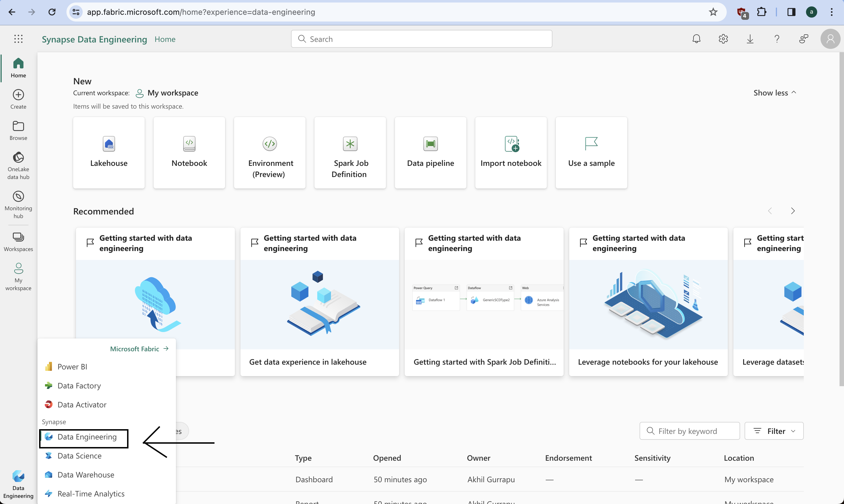Click the Data Engineering experience switcher

[18, 484]
